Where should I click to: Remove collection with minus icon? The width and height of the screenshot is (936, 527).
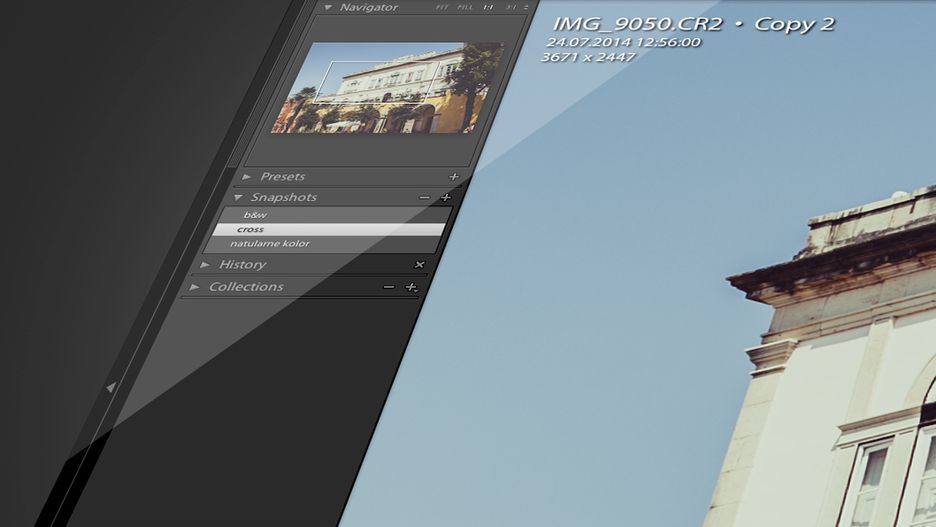[x=389, y=287]
